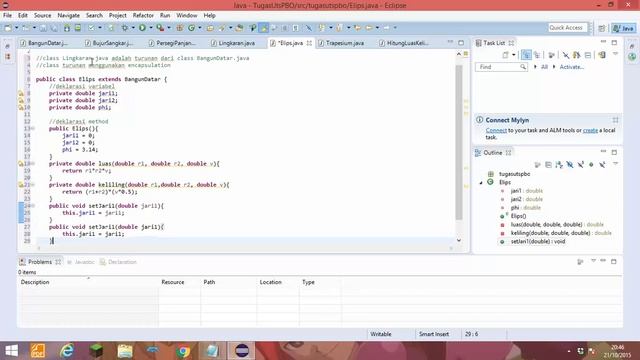Collapse the Elips() constructor fold at line 13

point(33,129)
